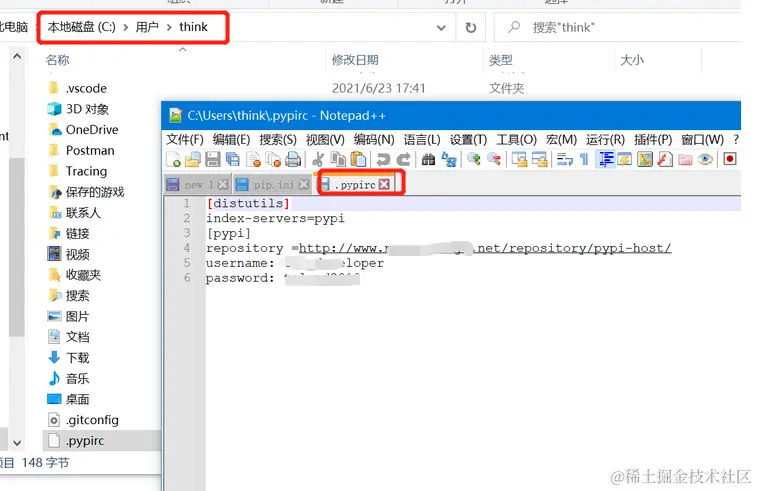Viewport: 757px width, 491px height.
Task: Expand the Explorer address bar dropdown
Action: (441, 28)
